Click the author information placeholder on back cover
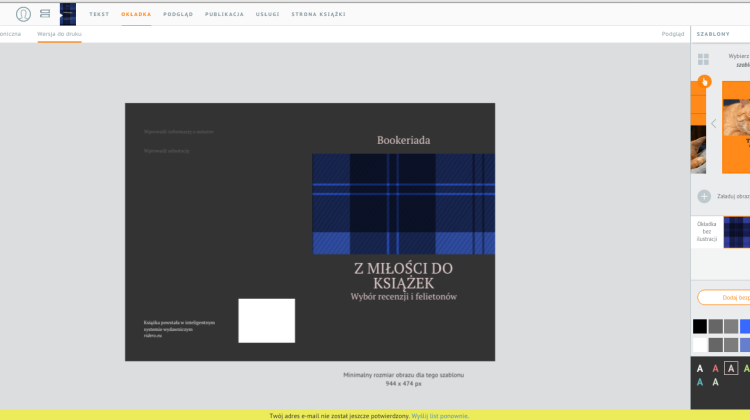The image size is (750, 420). (178, 132)
